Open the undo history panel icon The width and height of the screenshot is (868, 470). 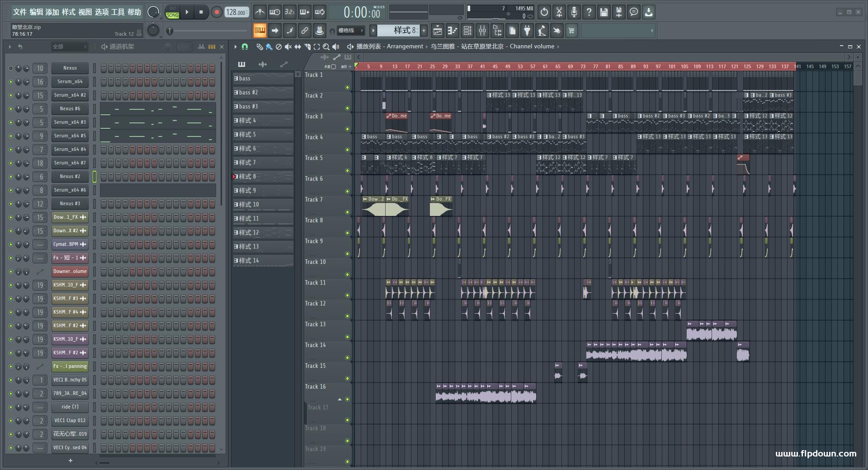[544, 12]
